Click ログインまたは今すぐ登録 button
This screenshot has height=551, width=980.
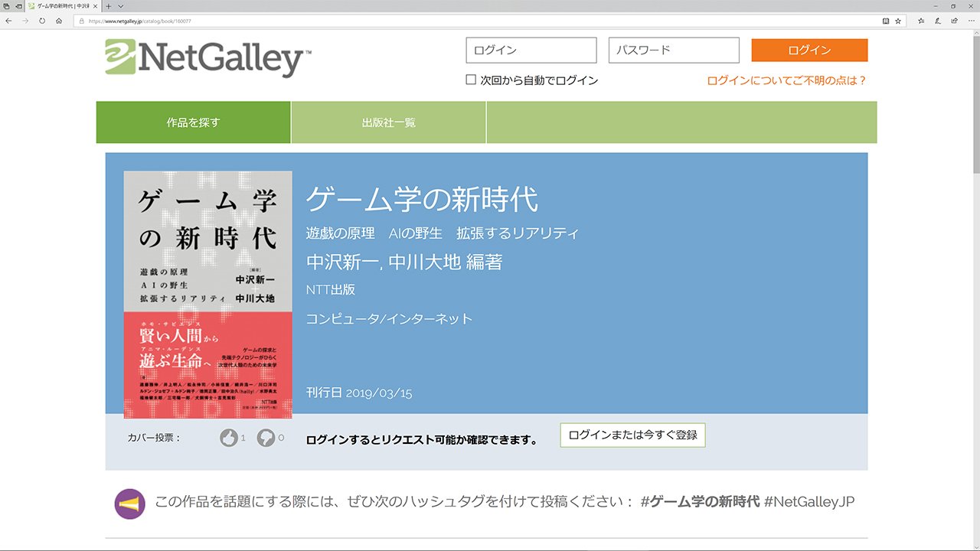[x=632, y=435]
